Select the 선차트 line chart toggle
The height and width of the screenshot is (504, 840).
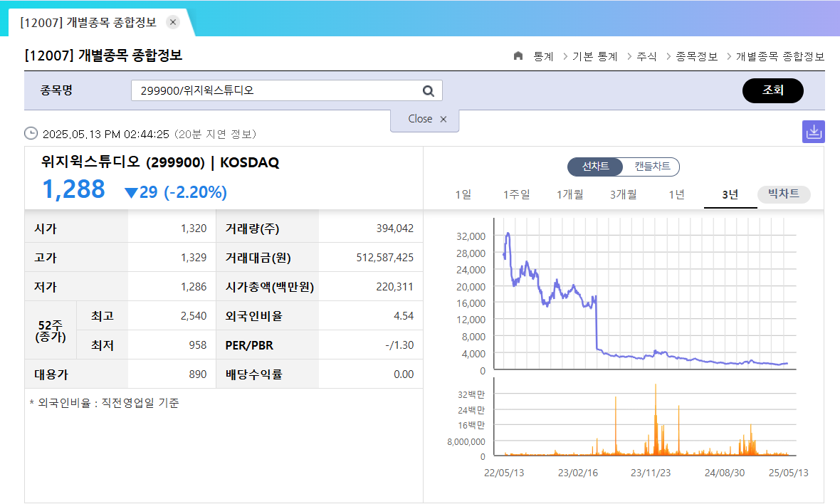[597, 167]
